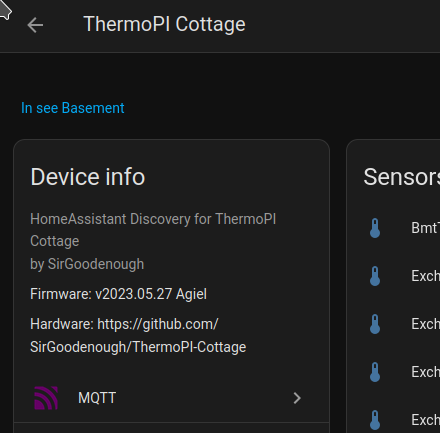
Task: Open the bottom Exch sensor entry
Action: (x=425, y=420)
